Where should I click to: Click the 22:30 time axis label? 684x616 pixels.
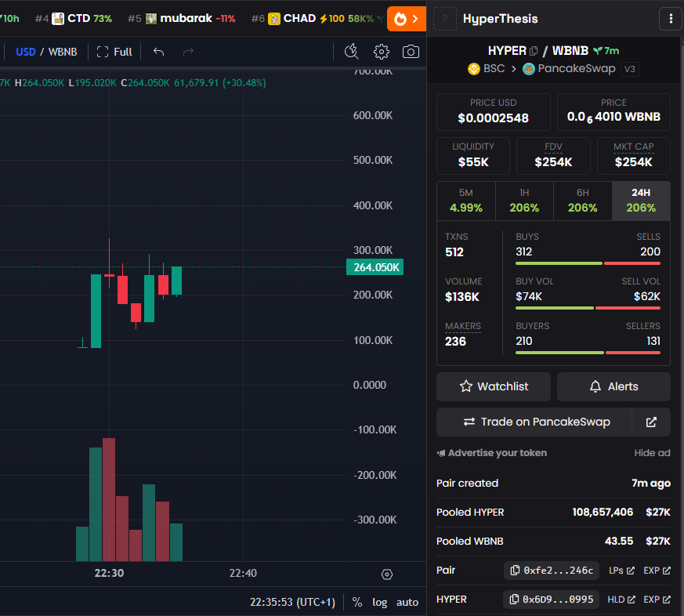point(109,573)
